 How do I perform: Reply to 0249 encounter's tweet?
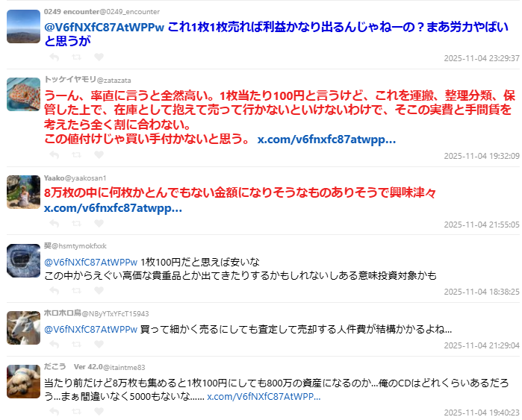pyautogui.click(x=55, y=57)
